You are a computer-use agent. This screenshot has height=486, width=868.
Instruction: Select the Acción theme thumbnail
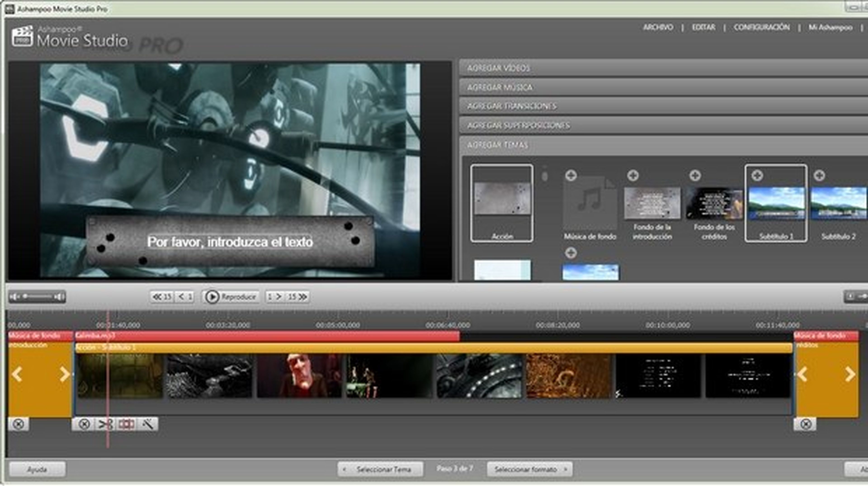coord(502,203)
